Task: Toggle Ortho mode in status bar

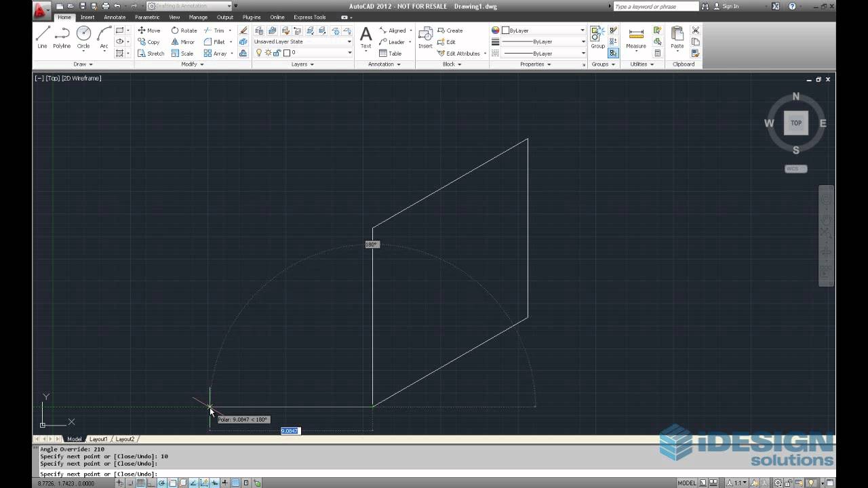Action: coord(152,483)
